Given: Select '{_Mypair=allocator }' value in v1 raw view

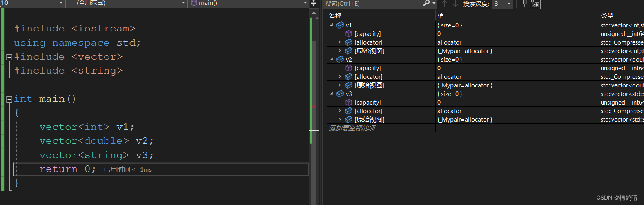Looking at the screenshot, I should point(465,51).
